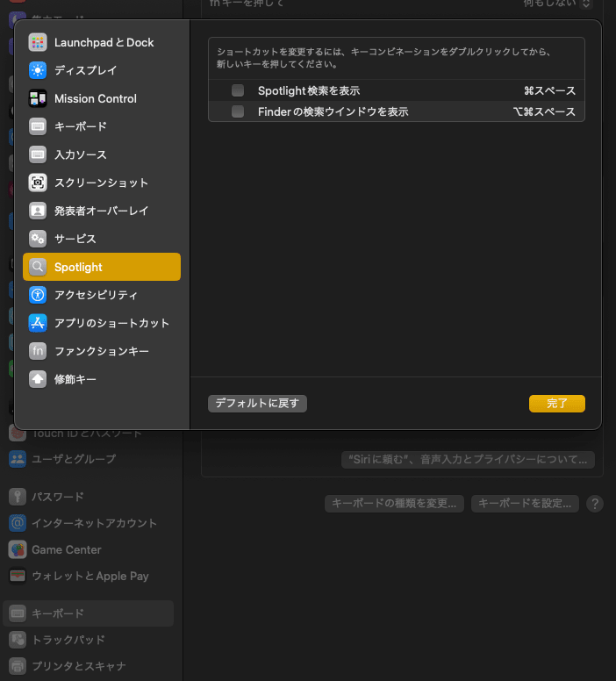Select the 入力ソース keyboard icon

pos(38,154)
